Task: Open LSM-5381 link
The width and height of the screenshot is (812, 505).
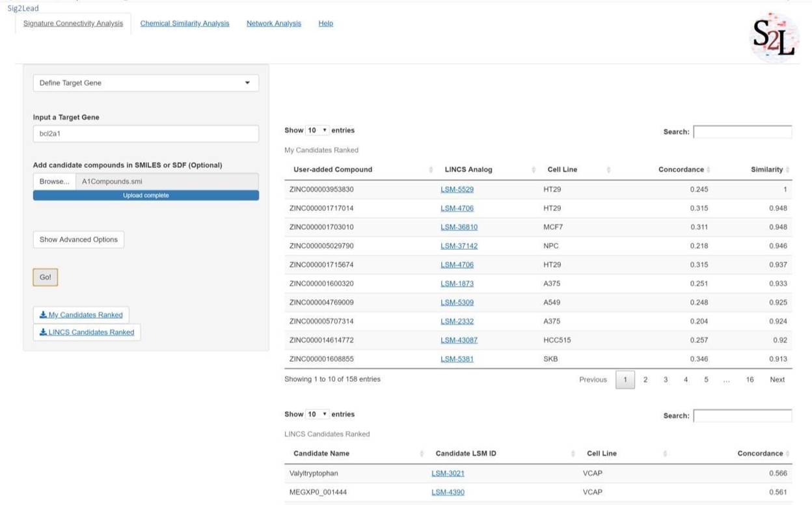Action: pos(457,359)
